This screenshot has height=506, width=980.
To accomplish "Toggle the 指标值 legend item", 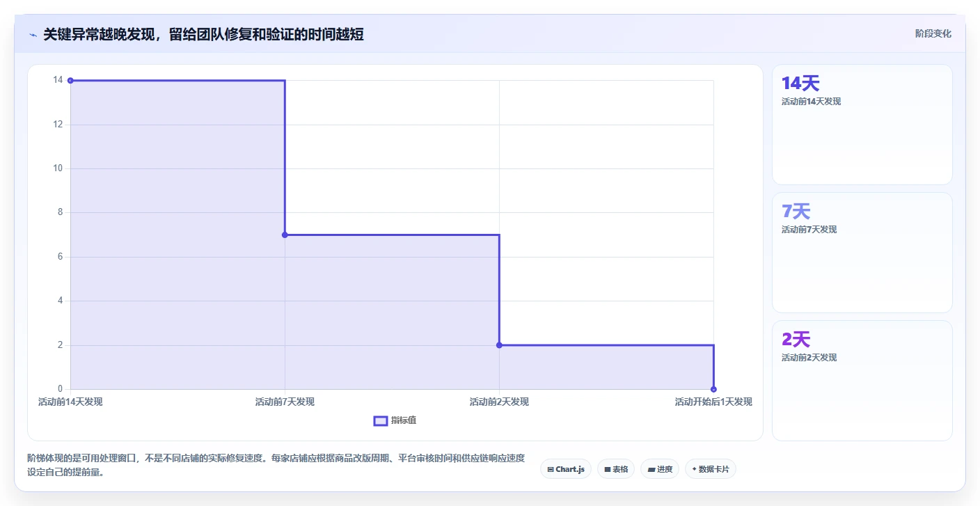I will [395, 420].
